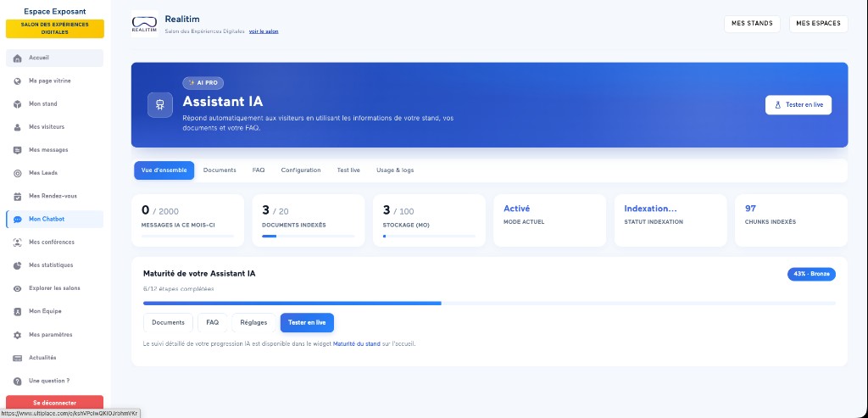Click the 'Assistant IA' banner heading
The image size is (868, 418).
tap(223, 102)
